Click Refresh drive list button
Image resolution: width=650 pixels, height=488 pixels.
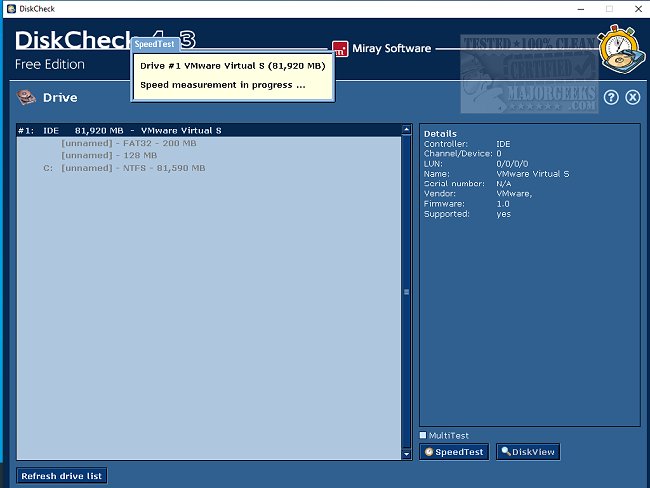click(62, 476)
